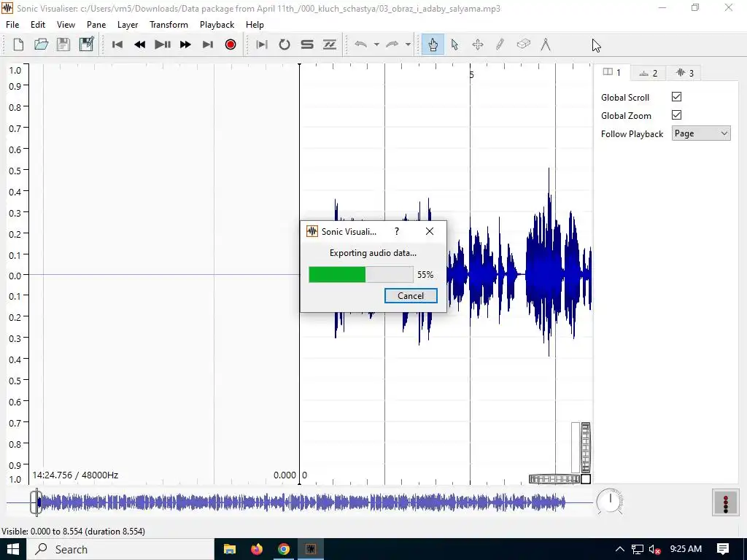Open the Undo history dropdown arrow

pos(376,44)
